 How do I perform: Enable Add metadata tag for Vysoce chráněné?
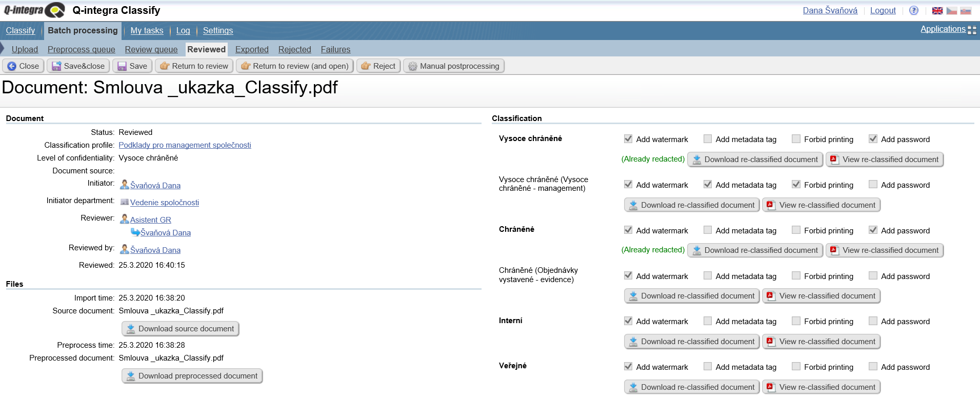pos(708,138)
